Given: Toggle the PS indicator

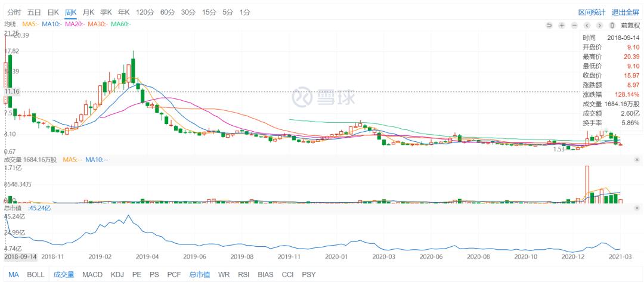Looking at the screenshot, I should point(154,275).
